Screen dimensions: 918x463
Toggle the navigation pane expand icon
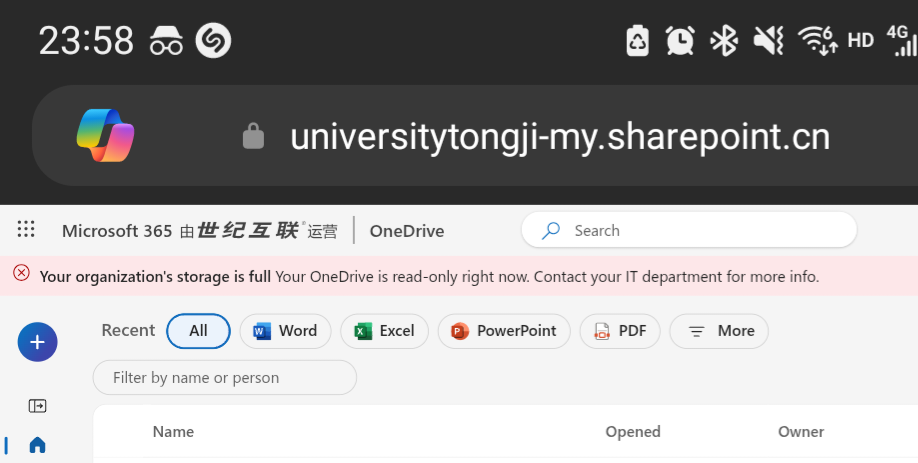37,406
